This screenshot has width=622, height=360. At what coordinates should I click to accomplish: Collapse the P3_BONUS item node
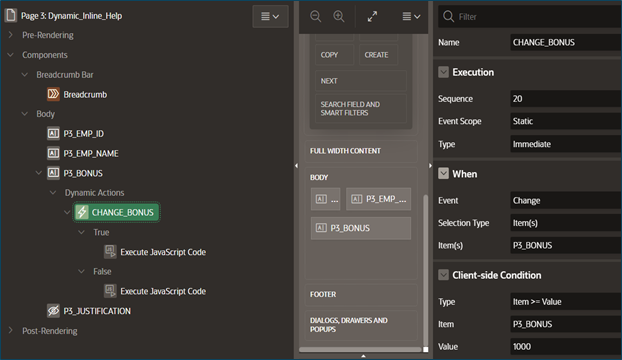coord(39,173)
